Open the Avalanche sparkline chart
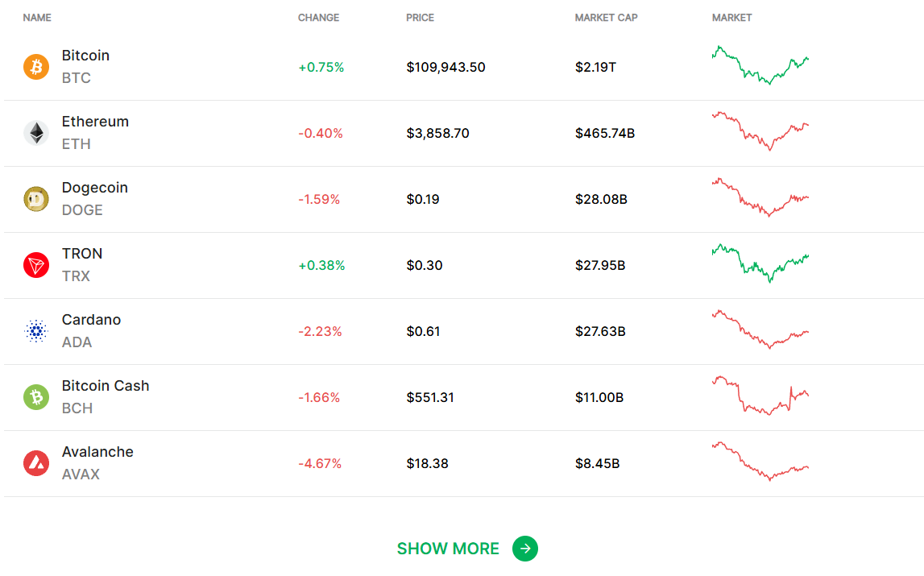Viewport: 924px width, 576px height. [x=760, y=461]
